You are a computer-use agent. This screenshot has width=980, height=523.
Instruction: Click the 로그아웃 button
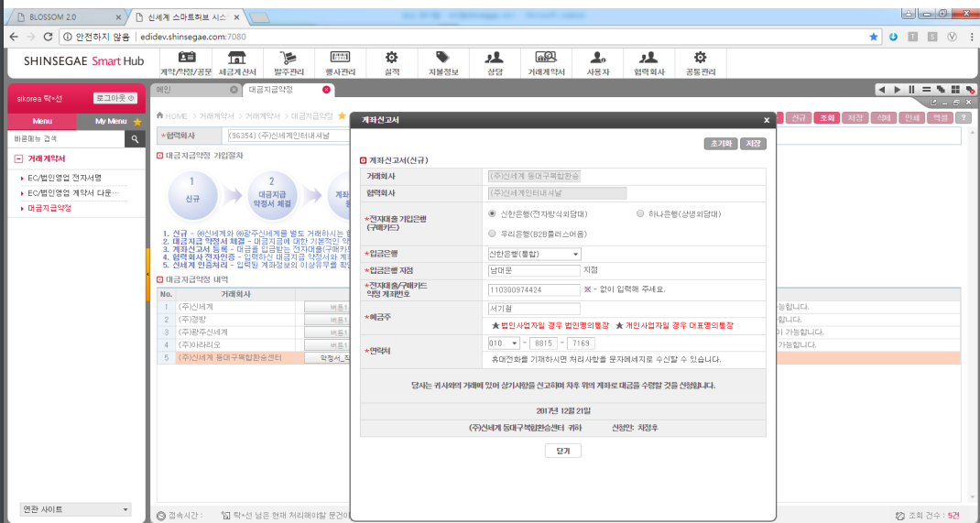click(115, 98)
